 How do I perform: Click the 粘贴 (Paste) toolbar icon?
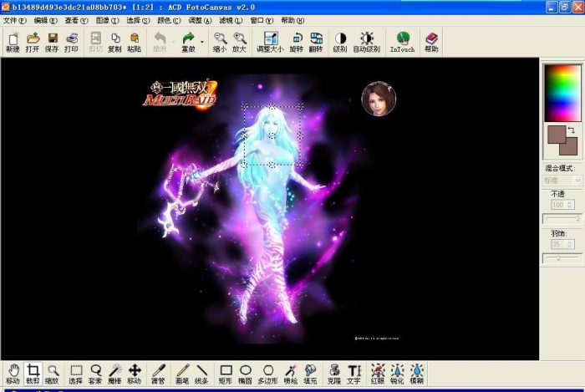pos(135,42)
